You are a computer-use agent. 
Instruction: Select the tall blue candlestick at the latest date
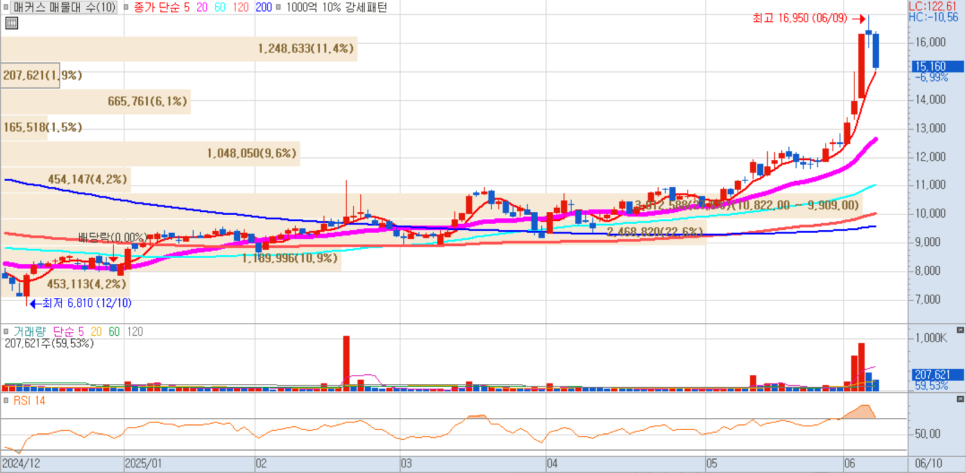[x=876, y=50]
